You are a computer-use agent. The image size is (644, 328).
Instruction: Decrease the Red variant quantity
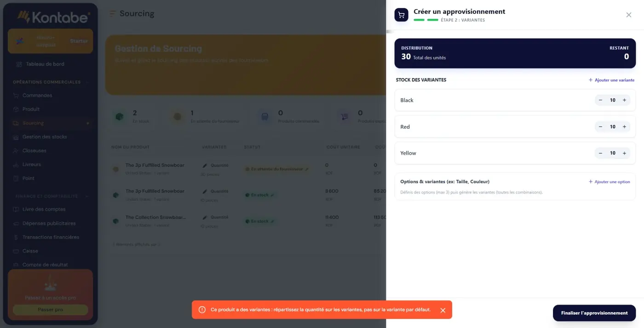pos(600,127)
